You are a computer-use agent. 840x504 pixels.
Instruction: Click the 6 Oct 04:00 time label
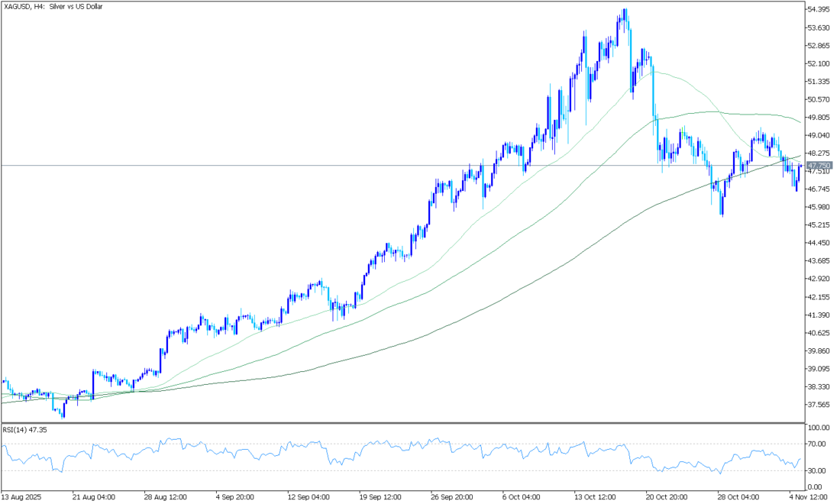pyautogui.click(x=521, y=495)
